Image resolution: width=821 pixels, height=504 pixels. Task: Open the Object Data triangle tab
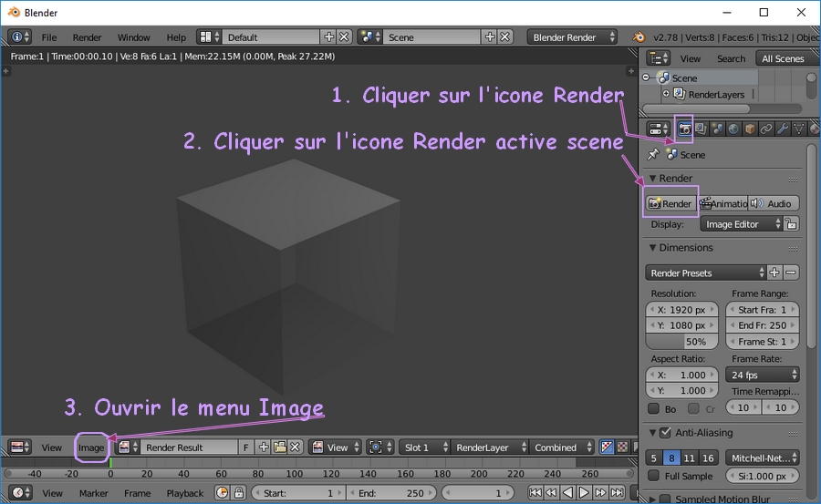798,129
